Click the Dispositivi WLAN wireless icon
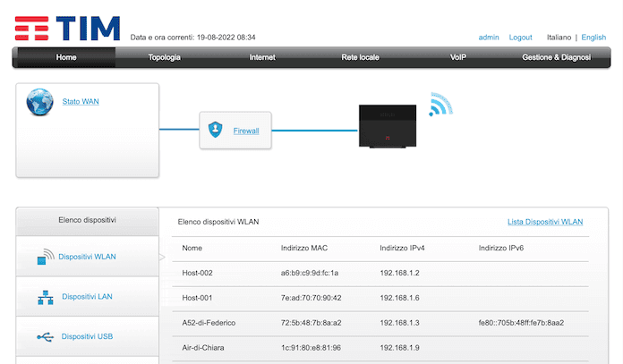This screenshot has width=623, height=364. pos(46,257)
